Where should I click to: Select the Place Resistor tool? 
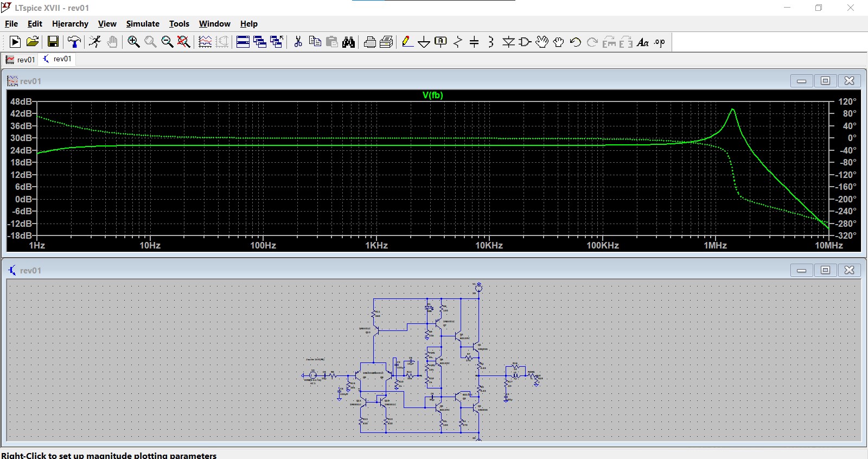[458, 42]
